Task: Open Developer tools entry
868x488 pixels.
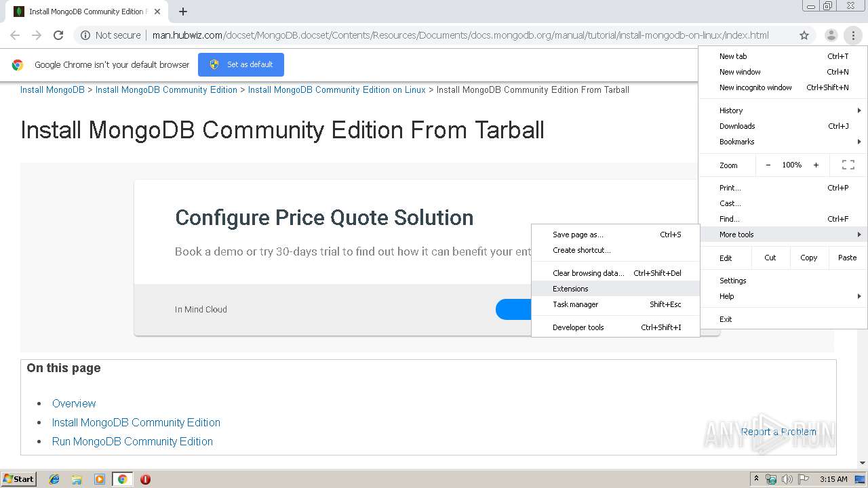Action: click(x=616, y=327)
